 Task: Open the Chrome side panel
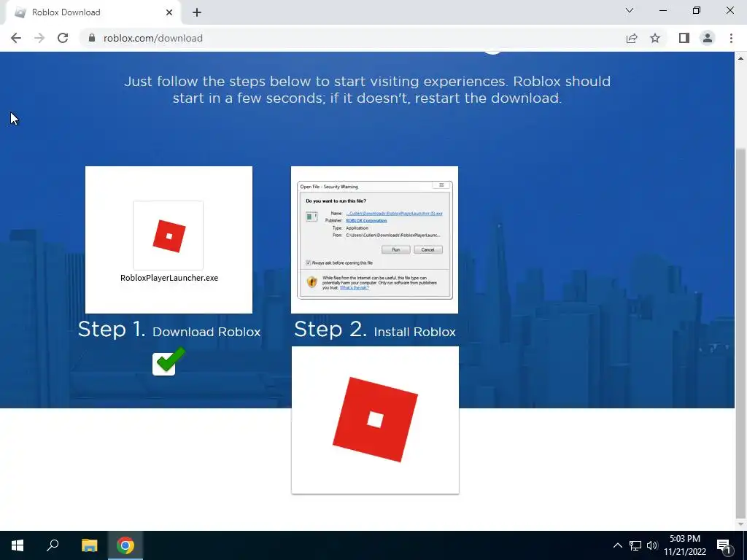click(684, 38)
